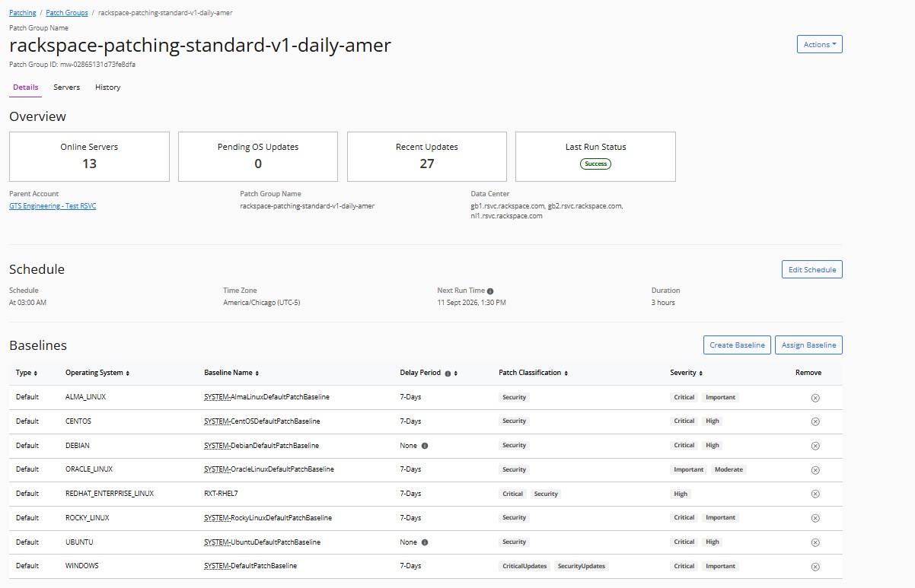Click the Edit Schedule button

(x=812, y=269)
